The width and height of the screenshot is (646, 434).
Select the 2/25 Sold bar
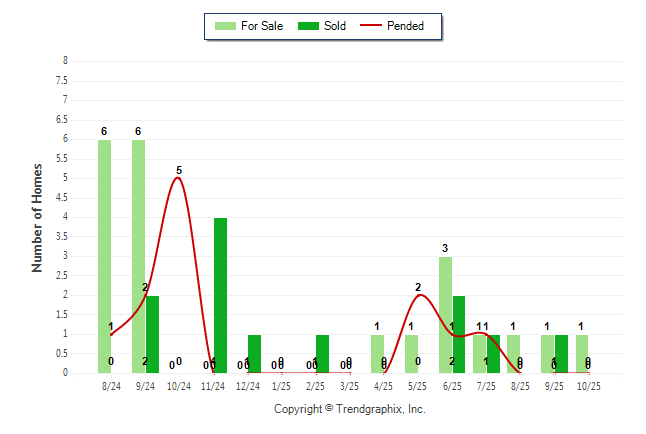pyautogui.click(x=322, y=354)
